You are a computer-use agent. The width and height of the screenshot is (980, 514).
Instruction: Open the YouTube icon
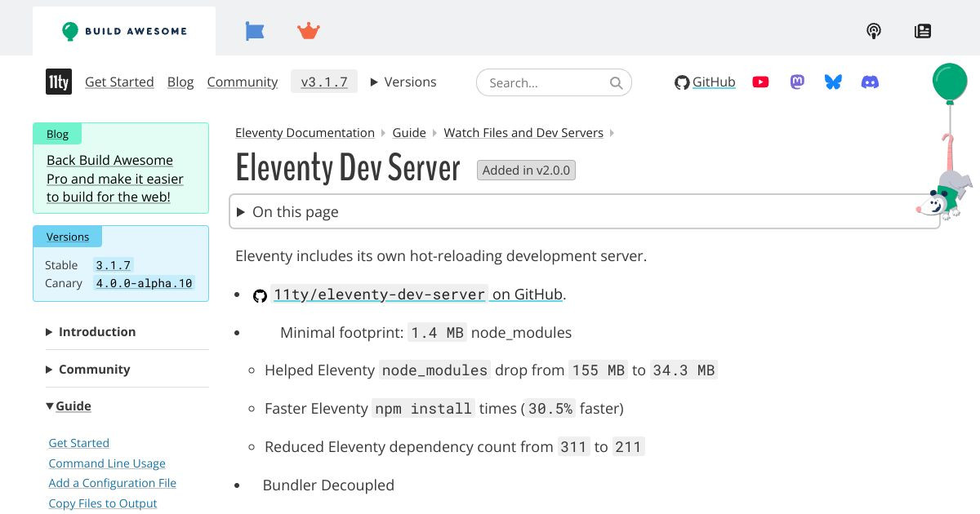click(760, 82)
